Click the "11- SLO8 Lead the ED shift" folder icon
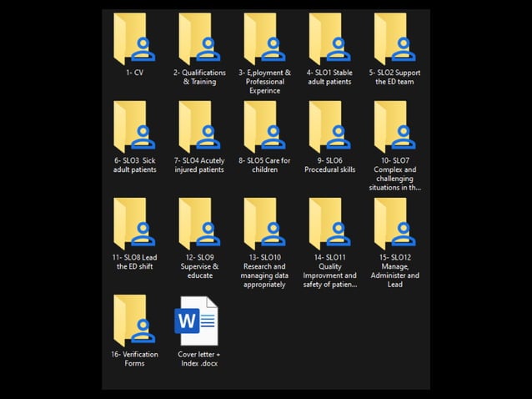The height and width of the screenshot is (399, 532). click(134, 224)
